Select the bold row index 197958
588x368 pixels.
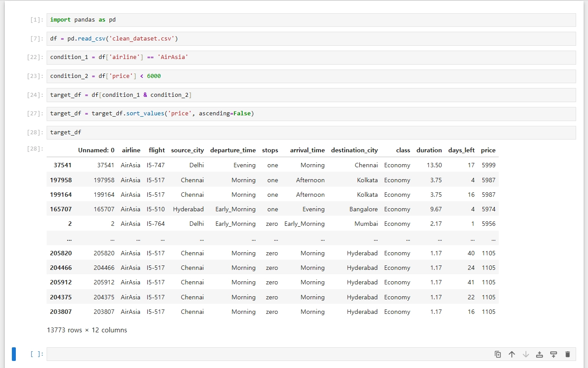point(61,180)
